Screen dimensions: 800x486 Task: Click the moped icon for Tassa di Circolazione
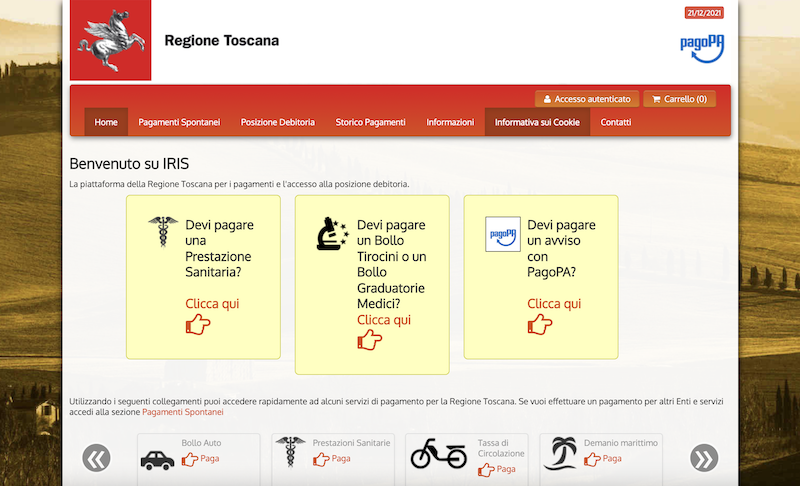438,454
